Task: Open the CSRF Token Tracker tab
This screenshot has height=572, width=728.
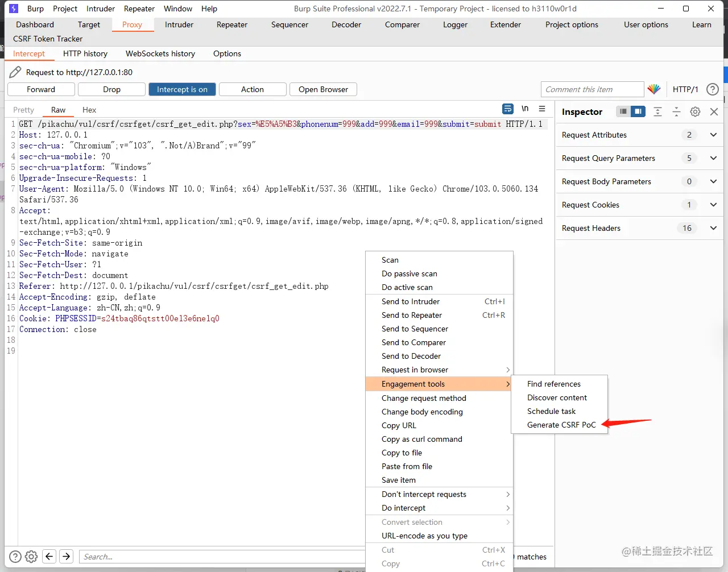Action: coord(48,39)
